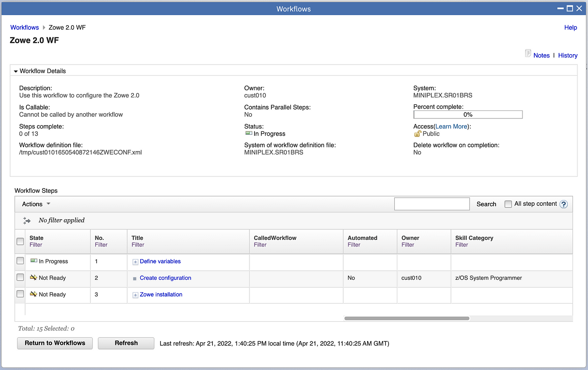Open the Define variables step link
This screenshot has width=588, height=370.
(x=160, y=261)
